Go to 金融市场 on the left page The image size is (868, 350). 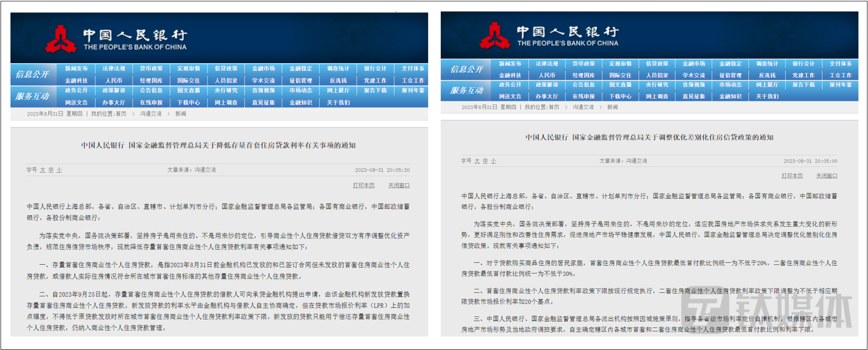tap(263, 68)
